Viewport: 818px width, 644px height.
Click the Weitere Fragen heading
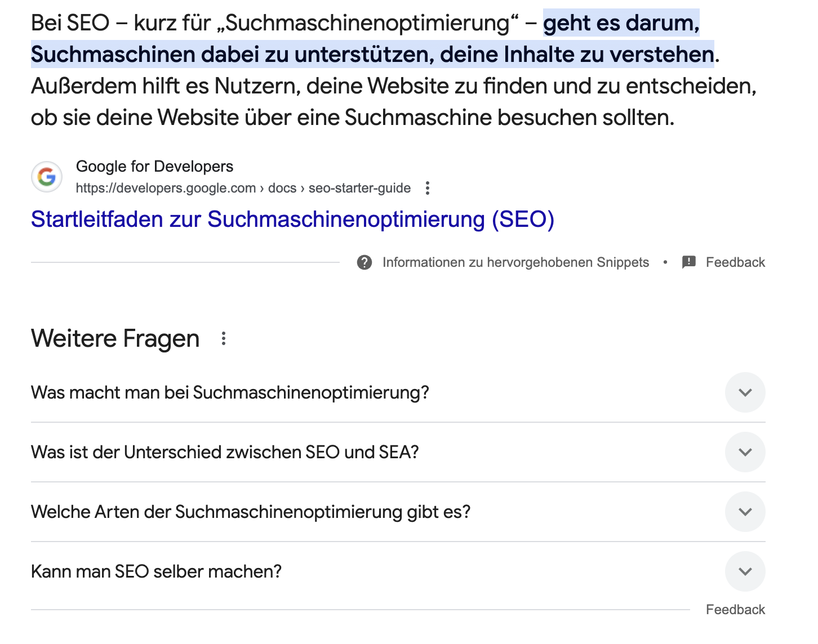(x=115, y=338)
